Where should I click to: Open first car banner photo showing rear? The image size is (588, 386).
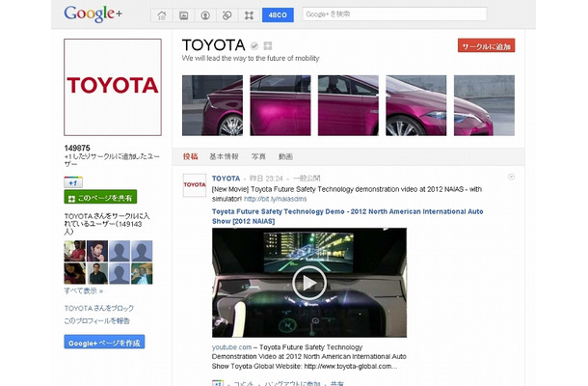212,105
